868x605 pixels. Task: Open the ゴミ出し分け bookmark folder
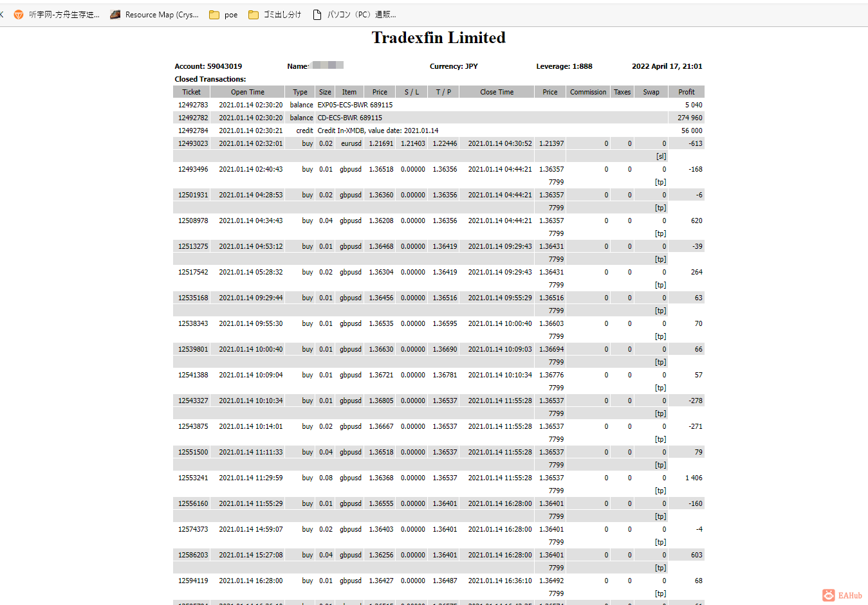(275, 15)
